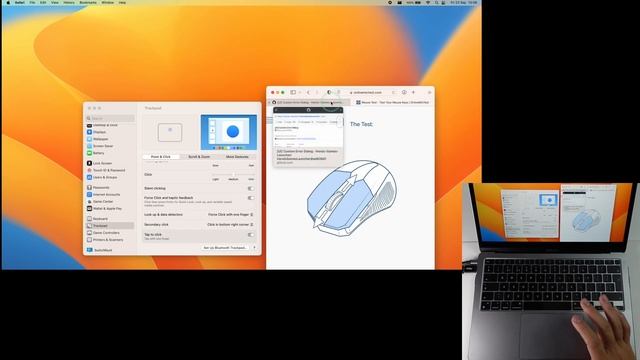Image resolution: width=640 pixels, height=360 pixels.
Task: Click the settings Search field
Action: pos(110,118)
